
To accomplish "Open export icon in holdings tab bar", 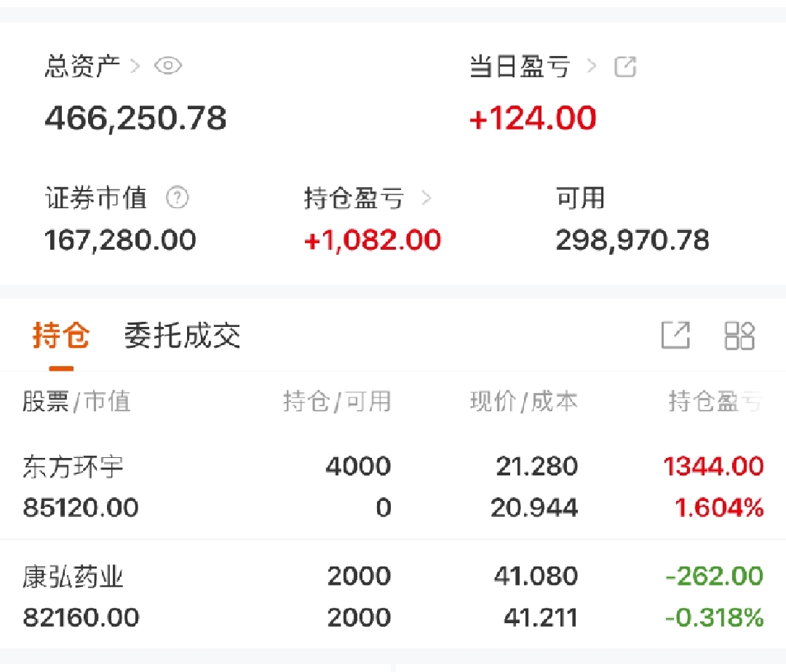I will click(x=675, y=336).
